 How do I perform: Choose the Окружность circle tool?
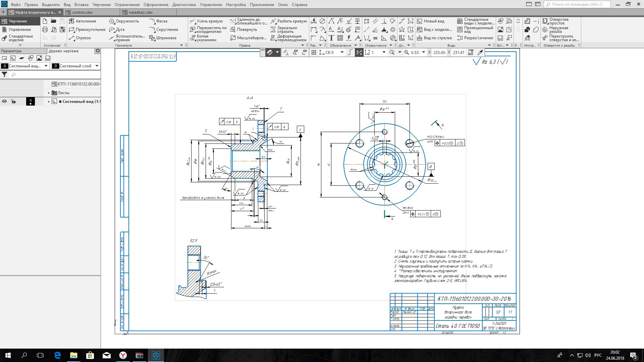124,21
